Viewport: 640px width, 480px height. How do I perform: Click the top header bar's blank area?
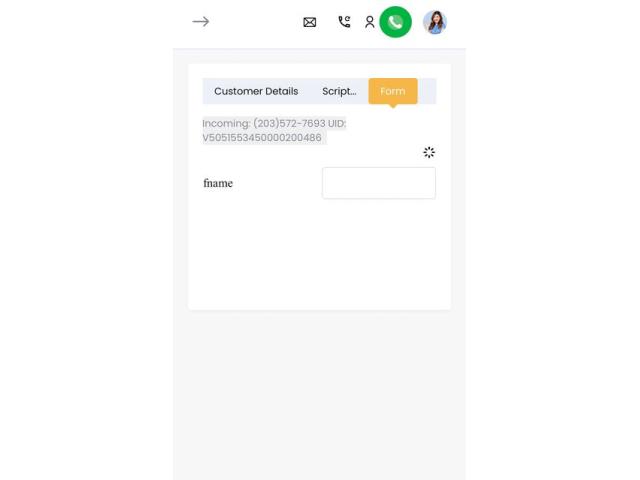(x=255, y=22)
